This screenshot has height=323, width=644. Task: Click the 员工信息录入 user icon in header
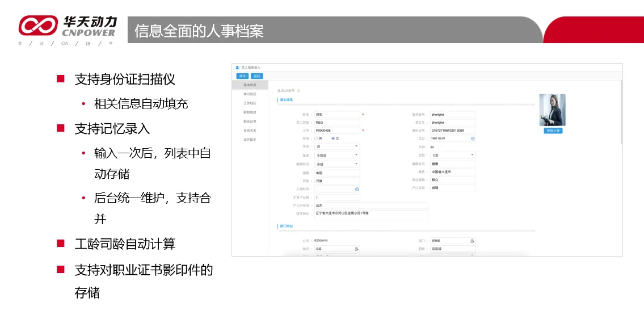coord(237,68)
